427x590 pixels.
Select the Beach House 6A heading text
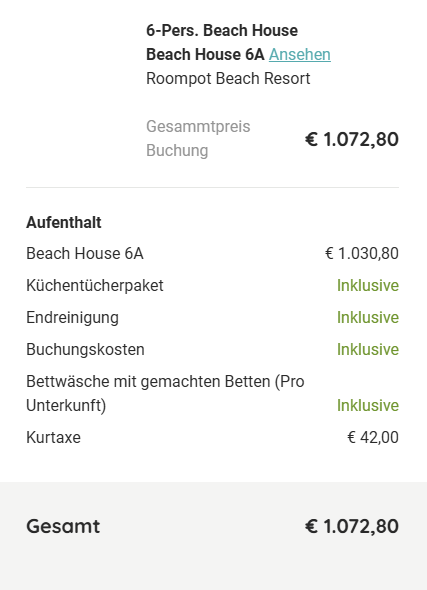pos(205,55)
